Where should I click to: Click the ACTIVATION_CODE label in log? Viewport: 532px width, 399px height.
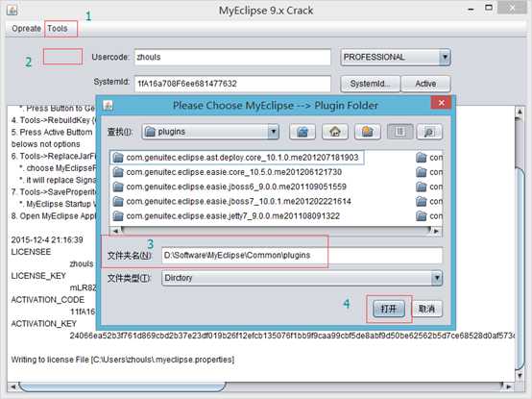coord(48,300)
